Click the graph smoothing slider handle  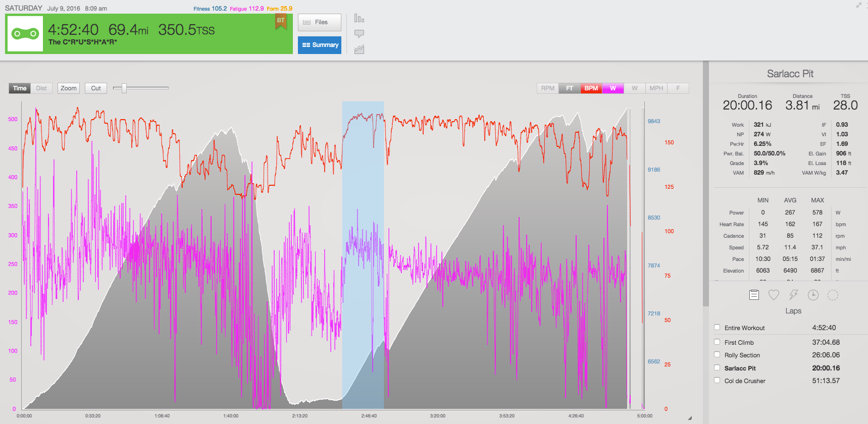coord(124,88)
